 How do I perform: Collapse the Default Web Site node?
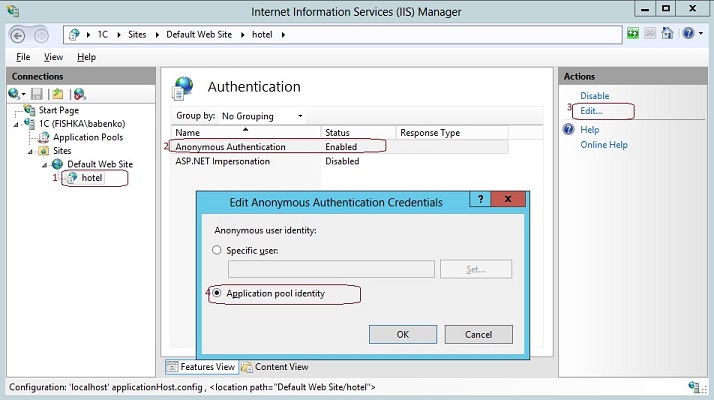(45, 165)
